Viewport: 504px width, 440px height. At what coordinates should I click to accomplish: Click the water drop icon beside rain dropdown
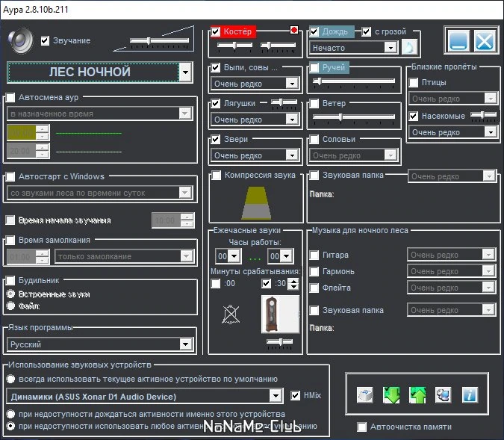tap(409, 48)
